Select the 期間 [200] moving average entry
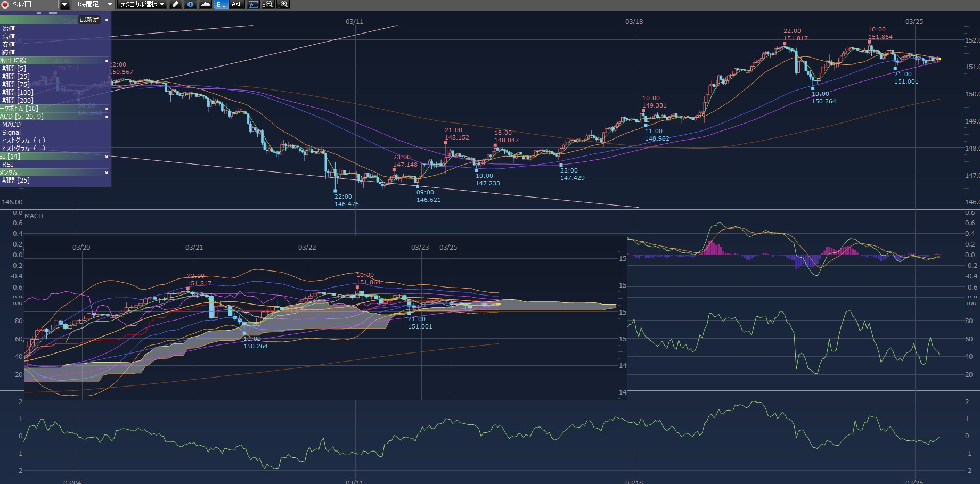 [18, 100]
